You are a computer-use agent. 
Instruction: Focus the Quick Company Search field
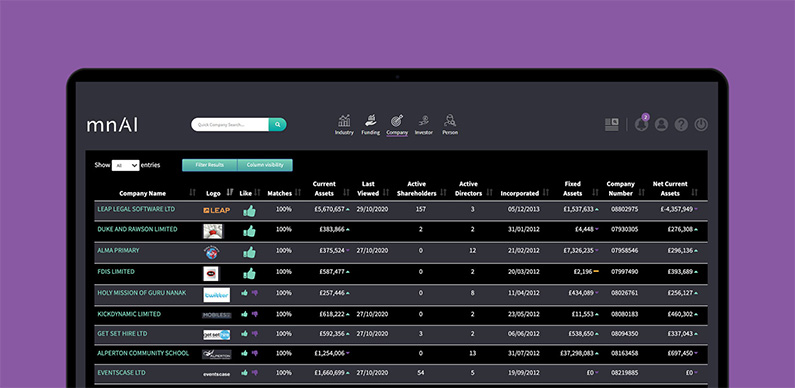coord(230,125)
